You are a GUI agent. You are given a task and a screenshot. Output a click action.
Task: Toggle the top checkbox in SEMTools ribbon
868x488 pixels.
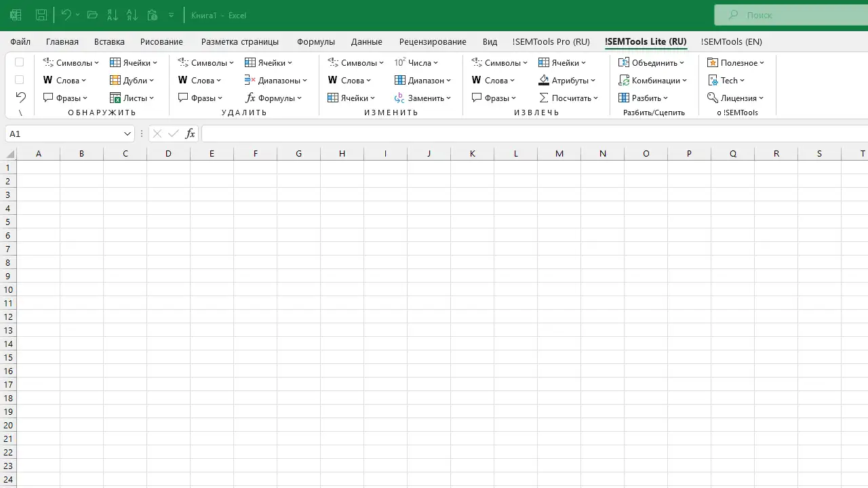(x=19, y=62)
